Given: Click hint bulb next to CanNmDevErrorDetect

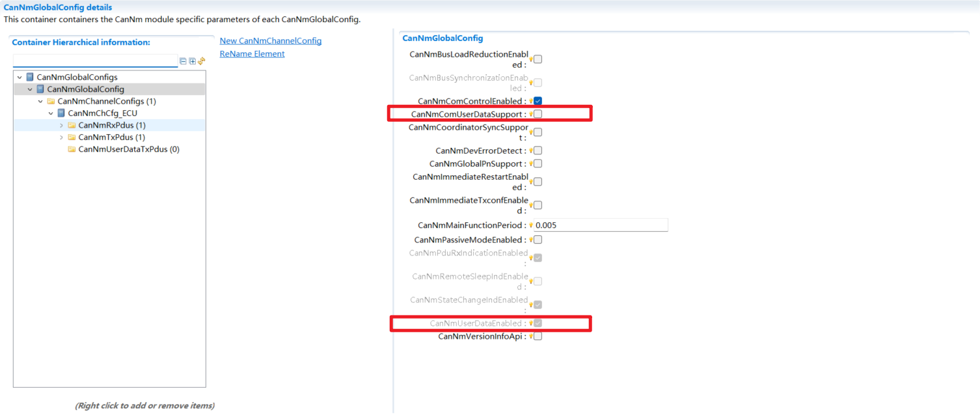Looking at the screenshot, I should pos(530,151).
